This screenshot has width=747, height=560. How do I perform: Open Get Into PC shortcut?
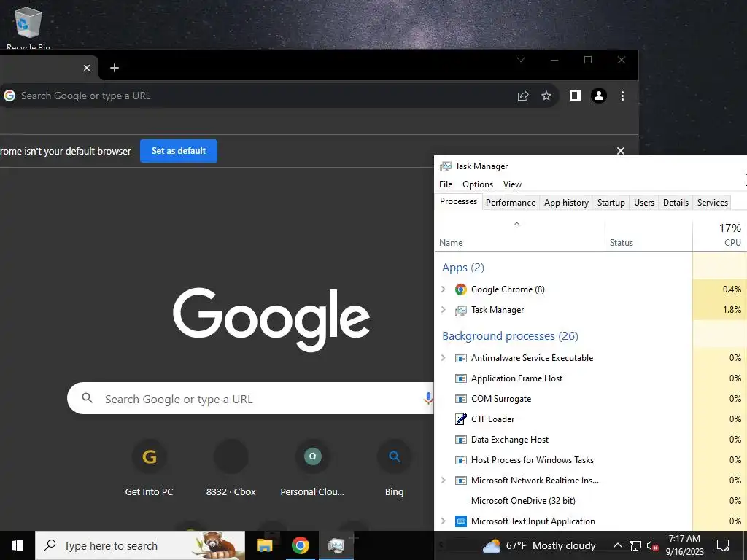(149, 468)
